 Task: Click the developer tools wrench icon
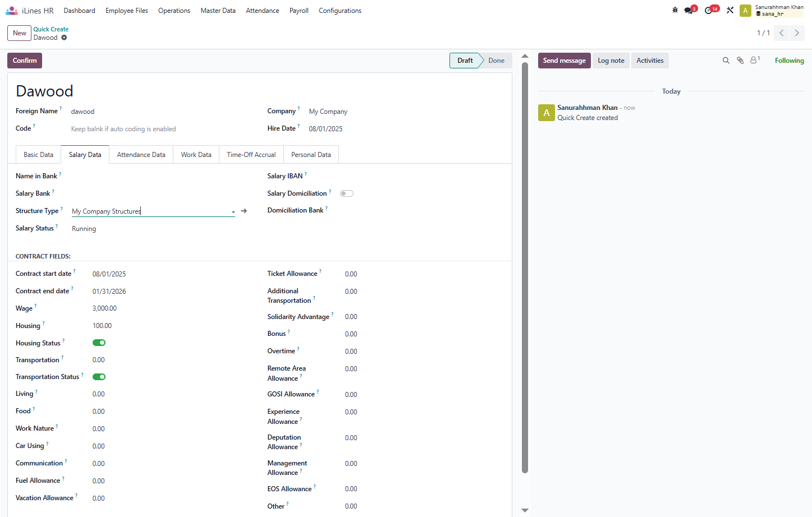(730, 10)
